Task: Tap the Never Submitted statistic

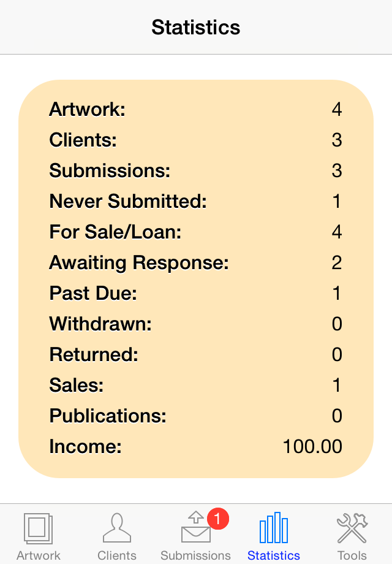Action: [196, 201]
